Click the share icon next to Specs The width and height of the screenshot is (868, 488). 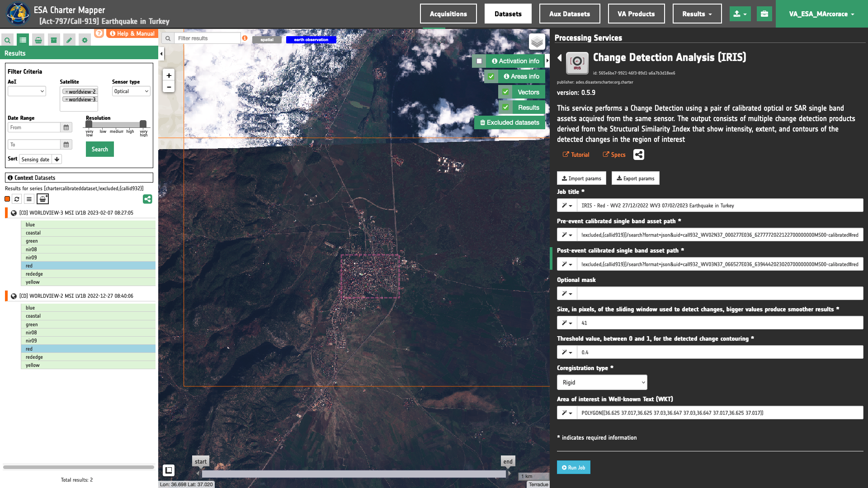tap(639, 155)
